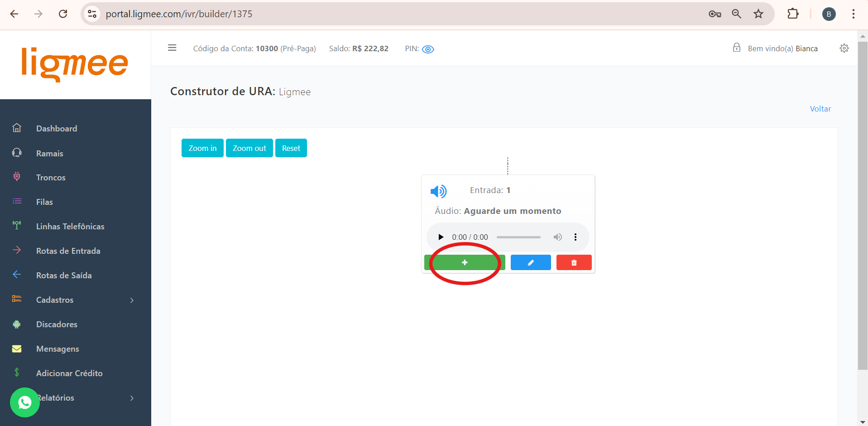Click the Zoom in button
Image resolution: width=868 pixels, height=426 pixels.
point(202,148)
